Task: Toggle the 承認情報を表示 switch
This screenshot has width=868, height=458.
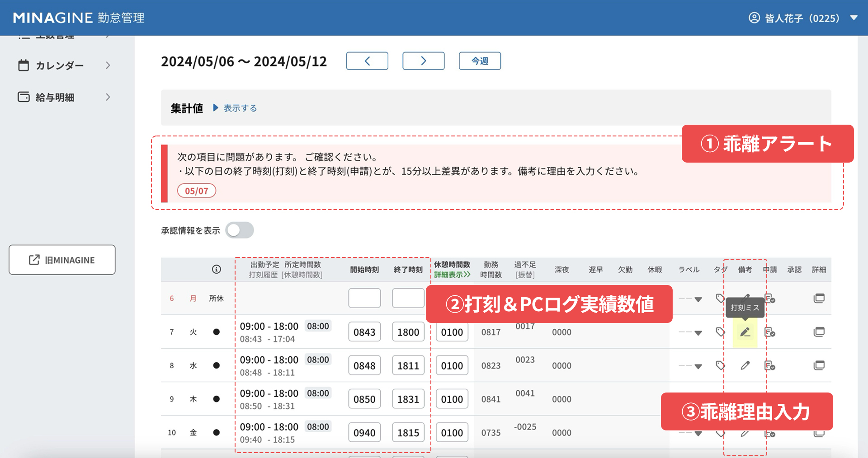Action: point(240,230)
